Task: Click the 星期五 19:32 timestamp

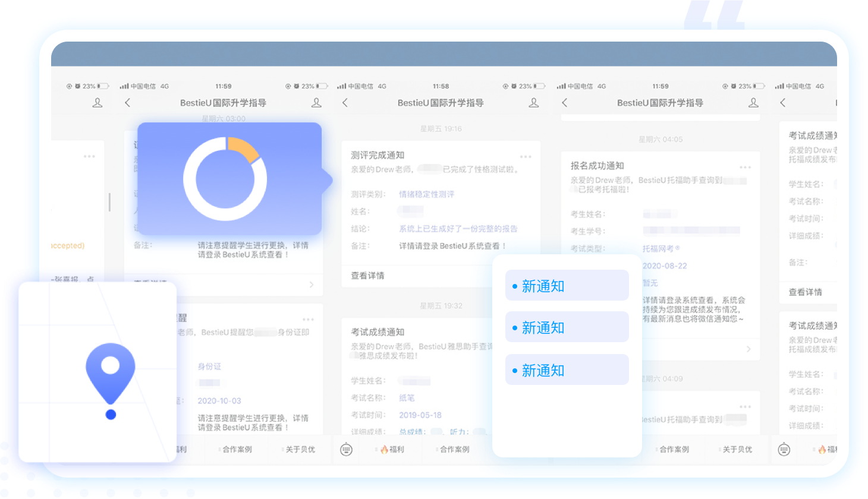Action: pyautogui.click(x=441, y=306)
